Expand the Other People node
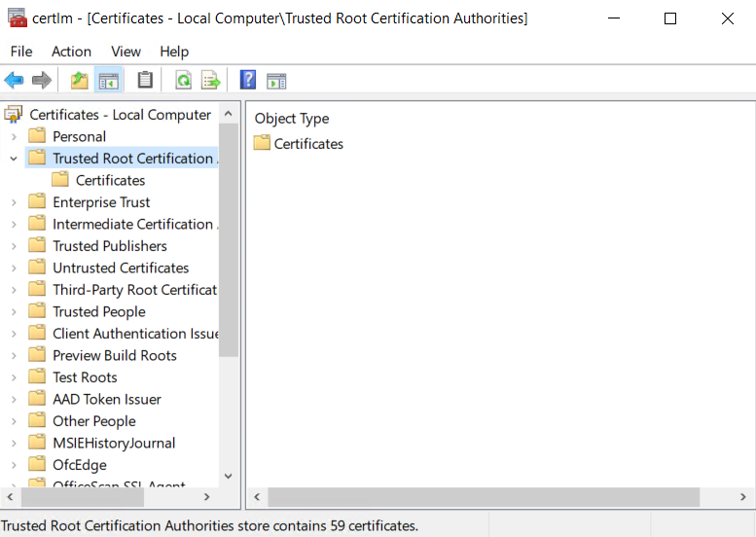 pyautogui.click(x=14, y=421)
